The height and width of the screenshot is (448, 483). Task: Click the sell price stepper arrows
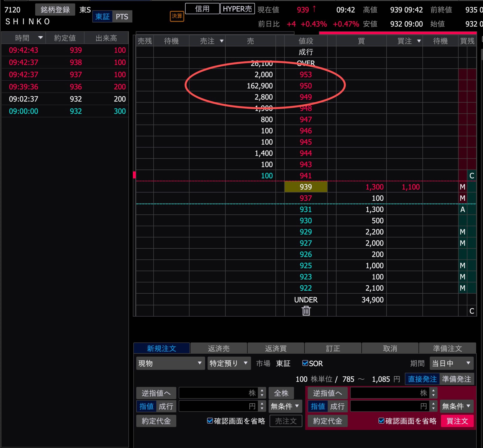tap(262, 406)
